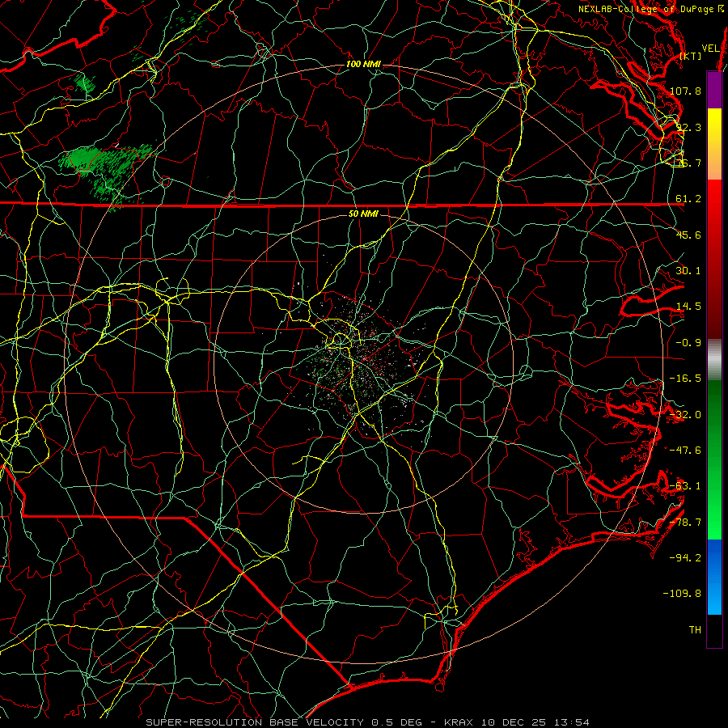728x728 pixels.
Task: Click the 100 NMI range ring label
Action: tap(363, 64)
